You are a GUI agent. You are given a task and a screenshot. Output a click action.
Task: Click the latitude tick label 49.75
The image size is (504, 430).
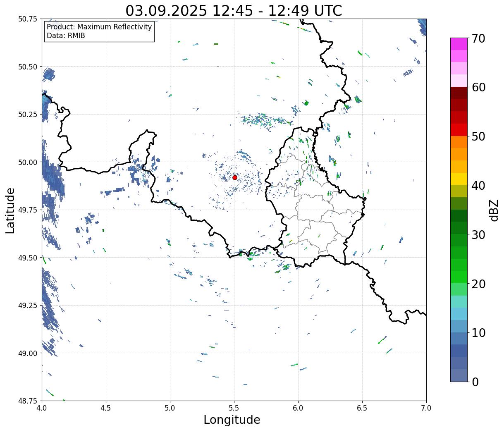click(x=28, y=210)
